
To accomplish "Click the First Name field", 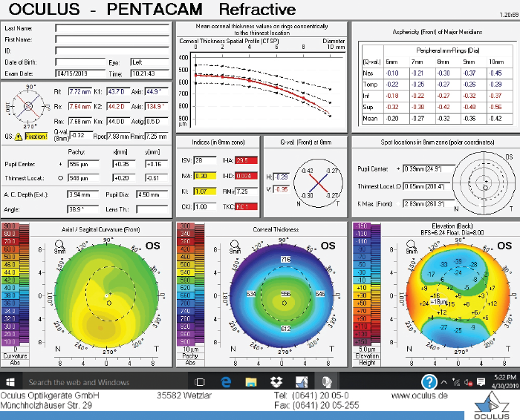I will pos(112,40).
